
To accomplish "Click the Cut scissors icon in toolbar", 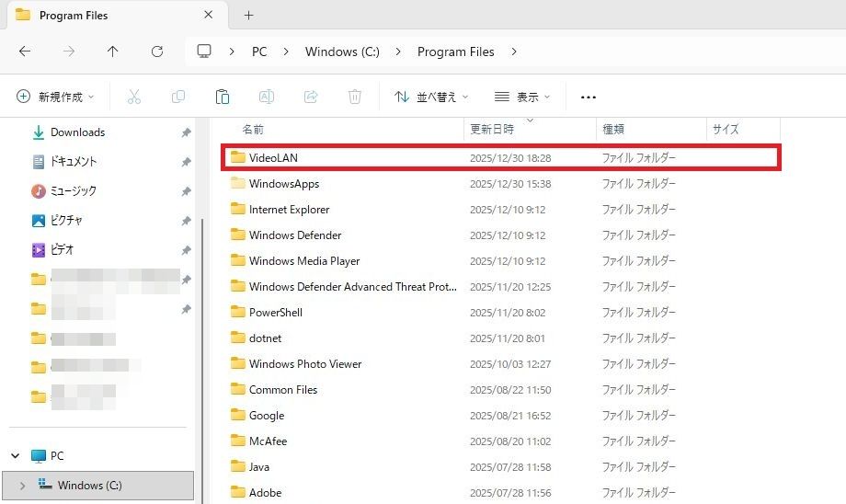I will pos(134,97).
